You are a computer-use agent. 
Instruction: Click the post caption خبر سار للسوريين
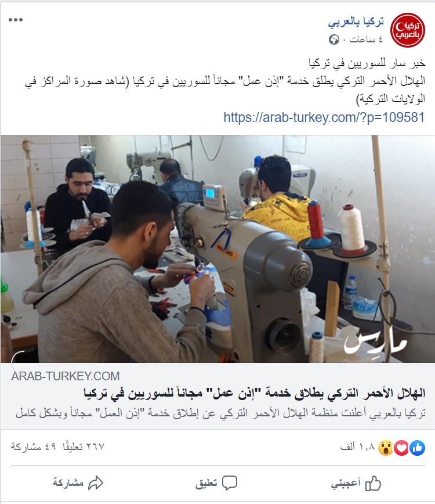pyautogui.click(x=367, y=63)
